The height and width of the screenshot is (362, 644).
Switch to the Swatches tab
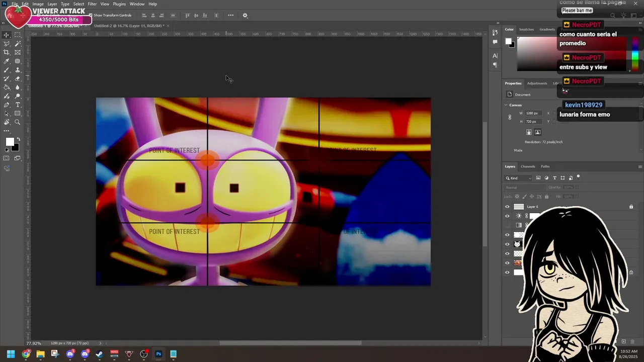click(526, 29)
